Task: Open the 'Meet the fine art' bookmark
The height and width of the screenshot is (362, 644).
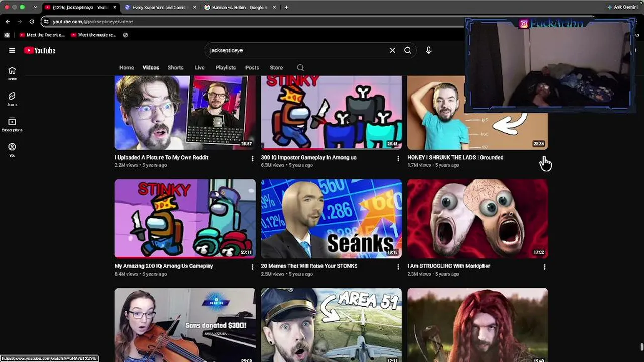Action: 42,35
